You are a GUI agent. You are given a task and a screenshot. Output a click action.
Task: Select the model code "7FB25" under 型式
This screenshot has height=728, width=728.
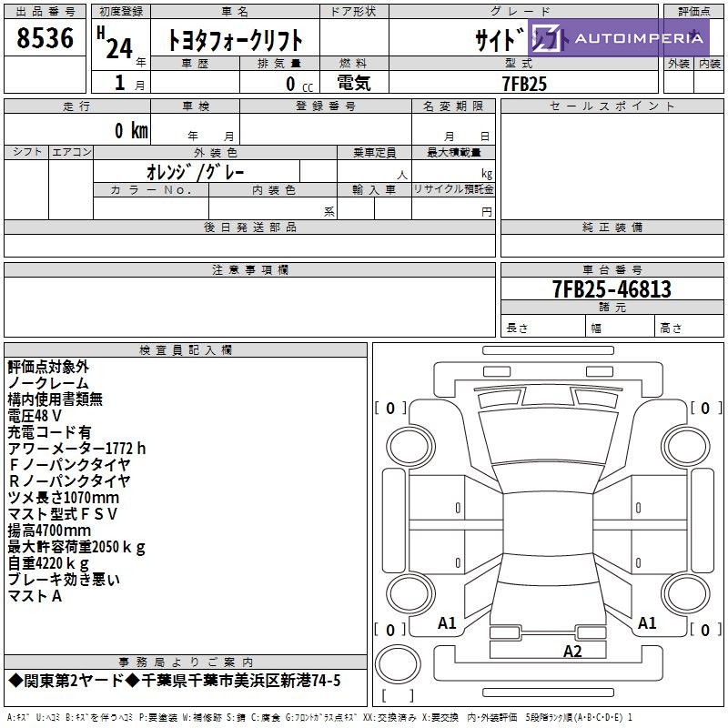(524, 84)
